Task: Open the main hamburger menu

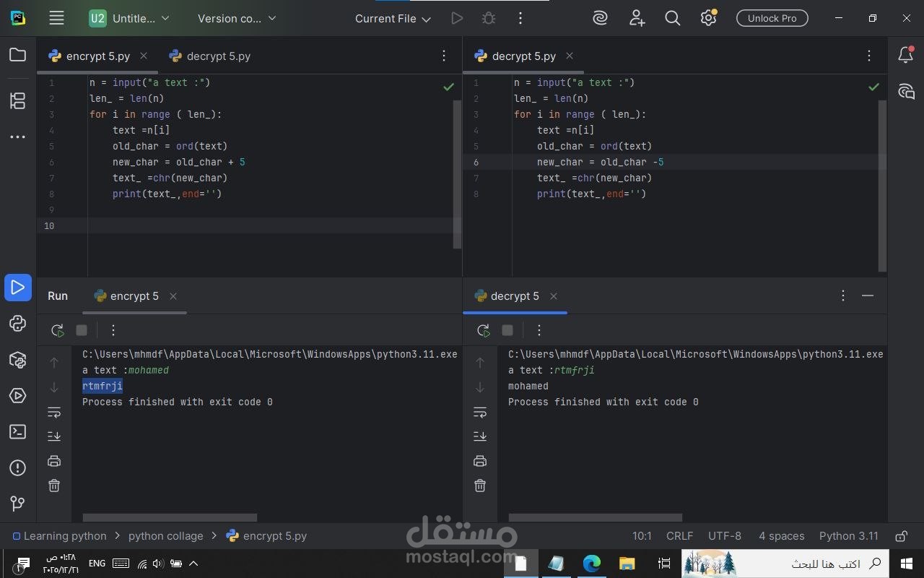Action: tap(56, 18)
